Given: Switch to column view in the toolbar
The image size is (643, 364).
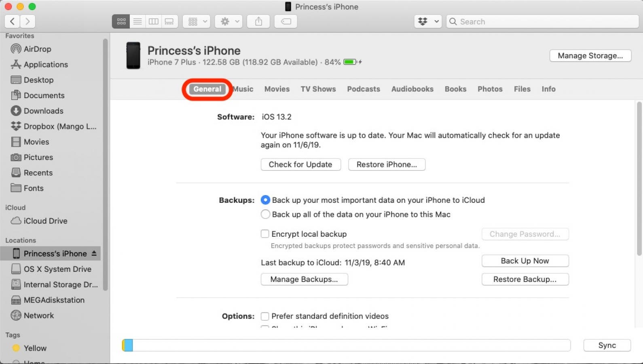Looking at the screenshot, I should click(x=154, y=21).
